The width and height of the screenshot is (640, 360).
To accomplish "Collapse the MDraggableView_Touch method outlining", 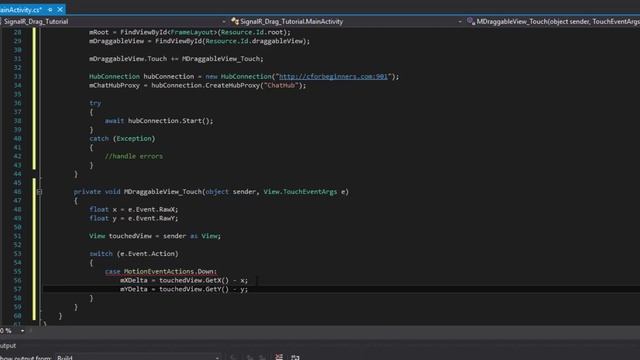I will (x=39, y=191).
